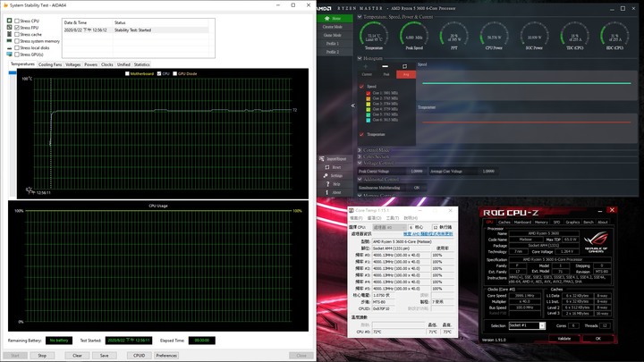Screen dimensions: 644x362
Task: Click the Core Temp title bar icon
Action: click(x=352, y=210)
